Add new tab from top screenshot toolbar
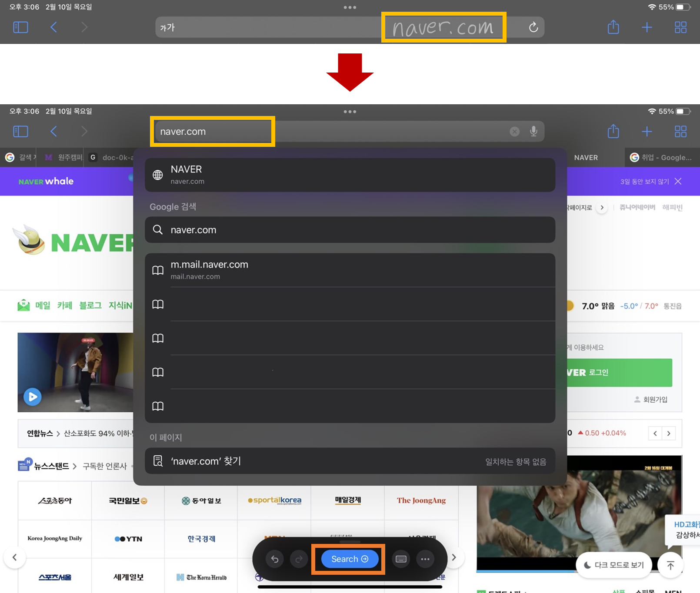The width and height of the screenshot is (700, 593). pos(647,27)
